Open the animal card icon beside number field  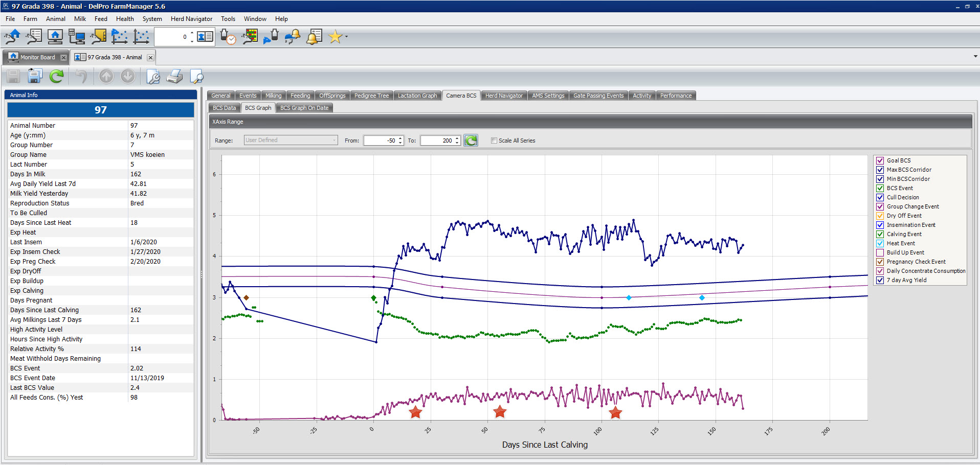[x=205, y=37]
